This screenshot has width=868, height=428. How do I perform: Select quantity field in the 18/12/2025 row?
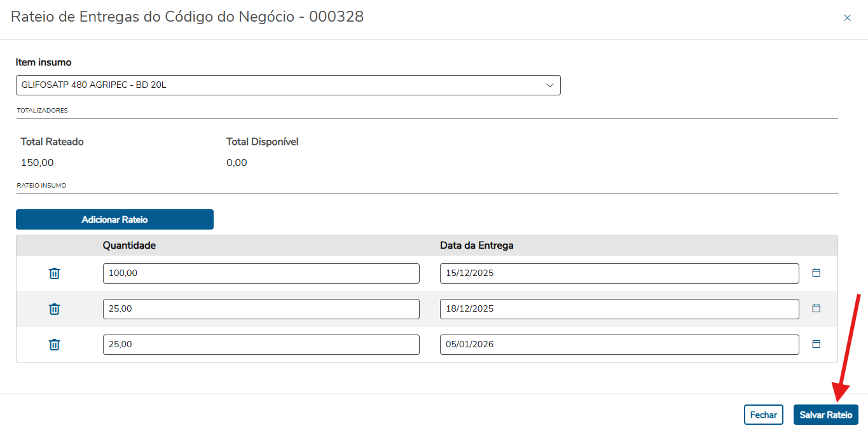coord(261,309)
